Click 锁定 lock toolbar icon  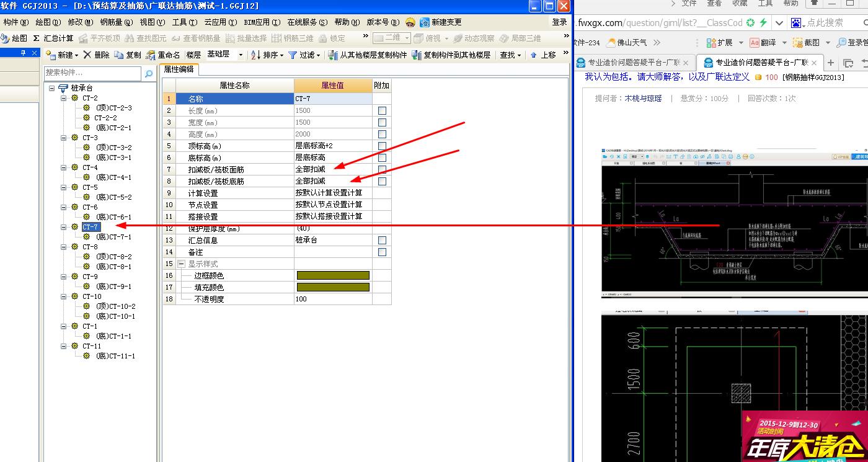click(x=323, y=38)
